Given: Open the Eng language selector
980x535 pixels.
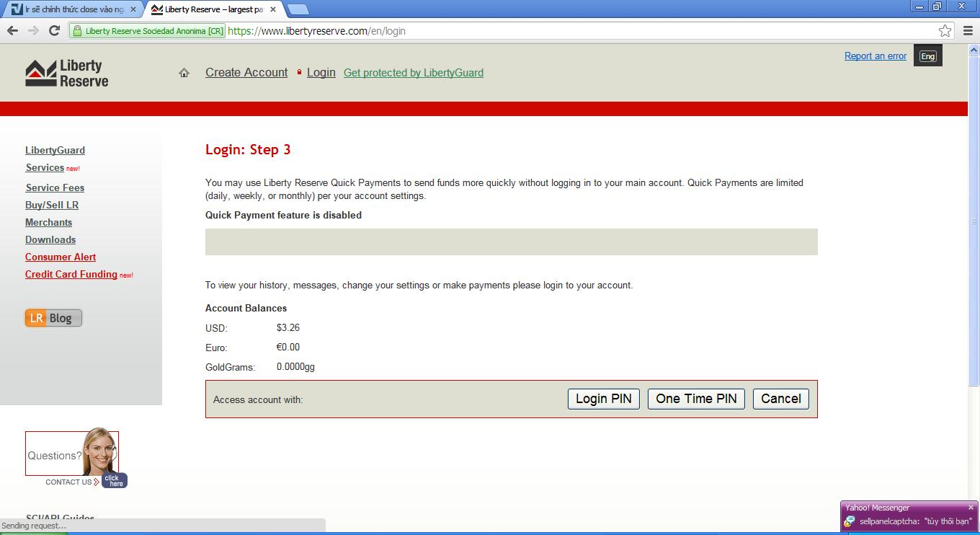Looking at the screenshot, I should (x=927, y=56).
